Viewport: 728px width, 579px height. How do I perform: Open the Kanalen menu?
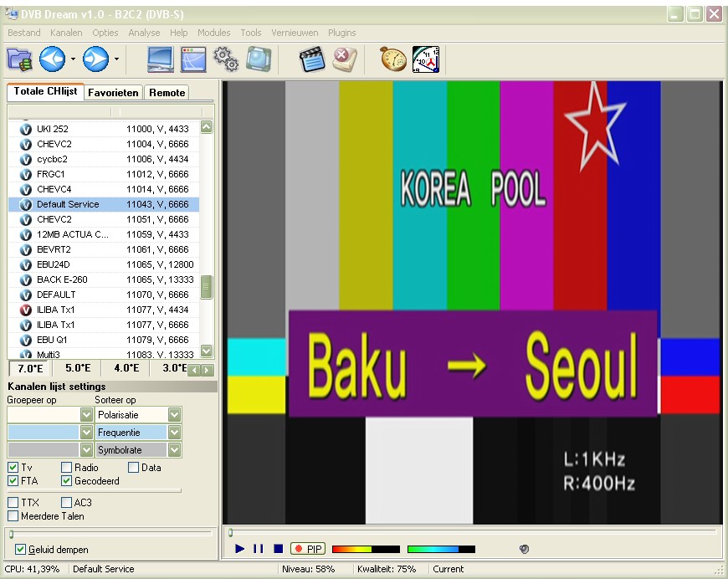pos(66,33)
